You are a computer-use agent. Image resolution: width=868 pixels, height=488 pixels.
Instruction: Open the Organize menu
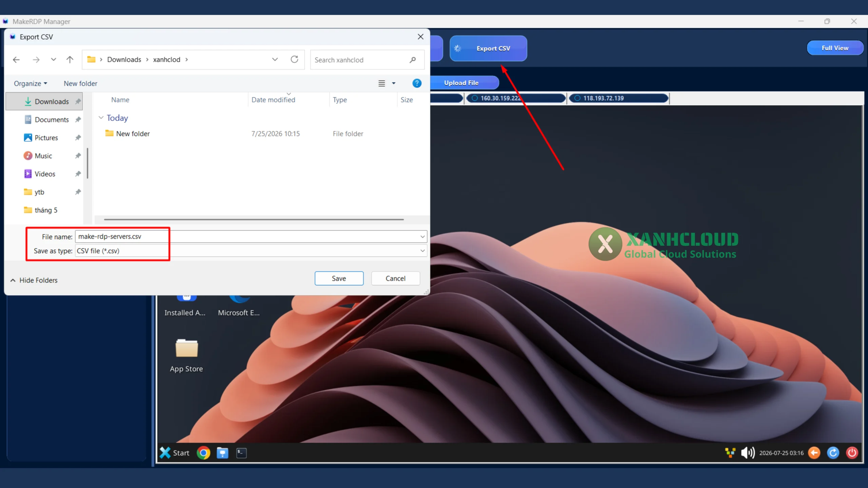(30, 83)
